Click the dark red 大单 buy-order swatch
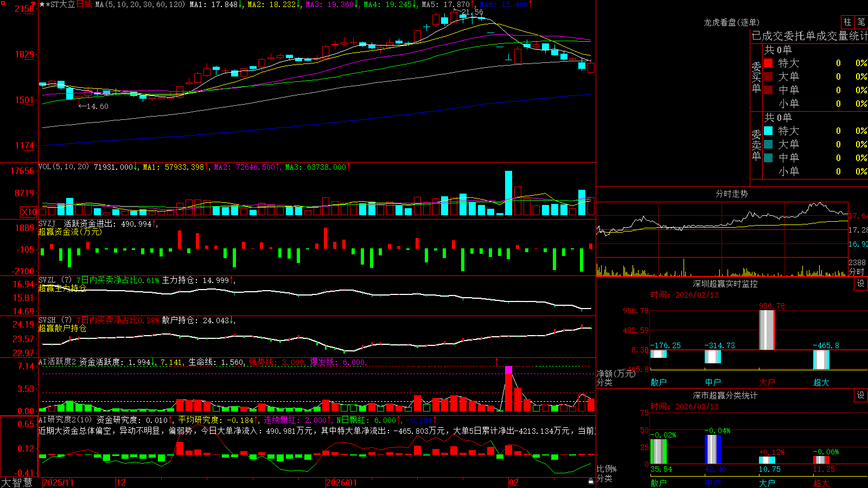 [768, 76]
